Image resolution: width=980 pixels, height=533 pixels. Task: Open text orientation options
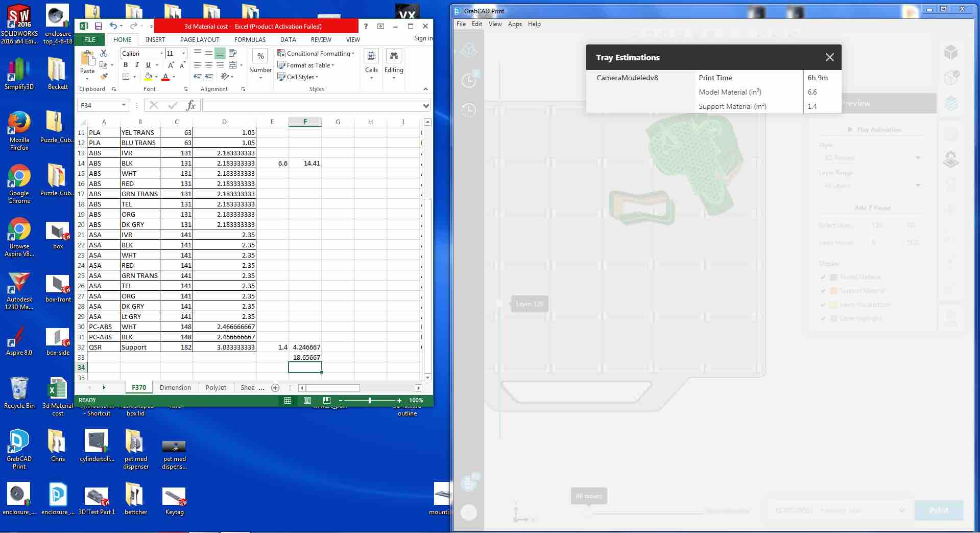coord(225,77)
